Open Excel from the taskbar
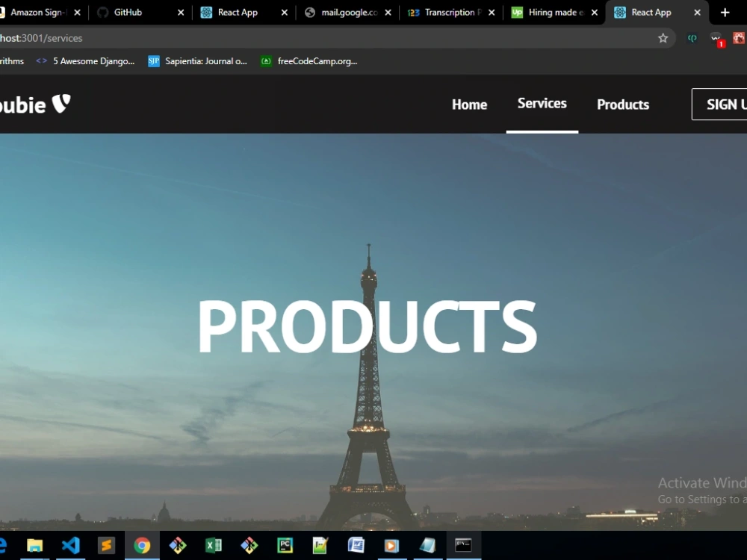The image size is (747, 560). click(x=214, y=545)
